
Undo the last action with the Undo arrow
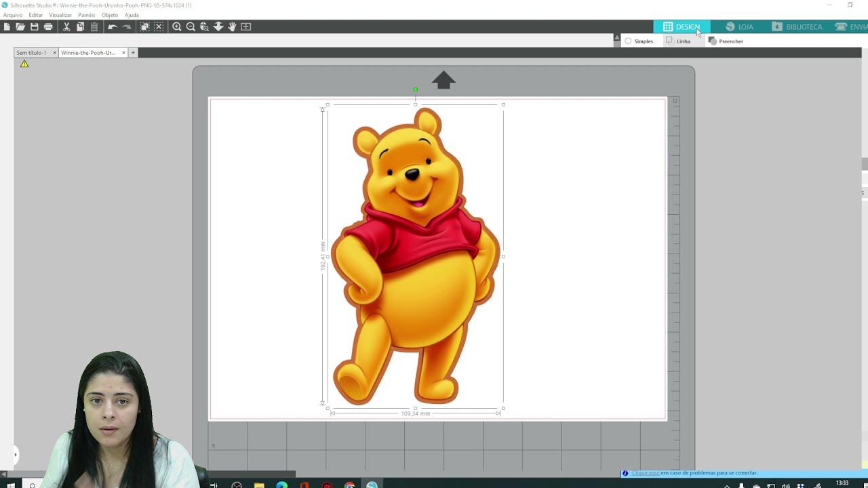point(113,26)
